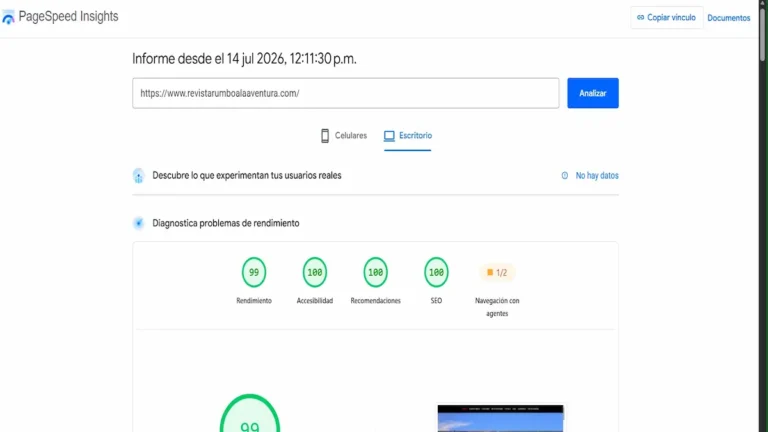Open the No hay datos link
The image size is (768, 432).
[597, 175]
